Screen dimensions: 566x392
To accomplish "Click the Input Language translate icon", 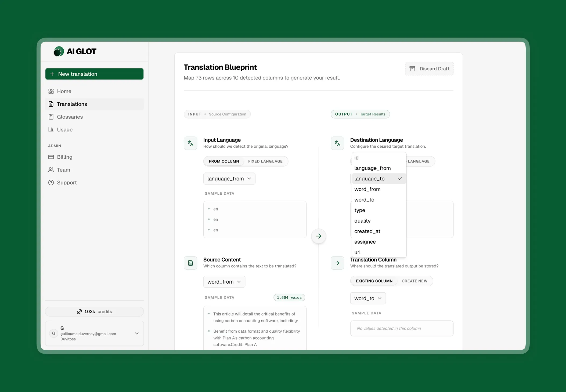I will 190,143.
